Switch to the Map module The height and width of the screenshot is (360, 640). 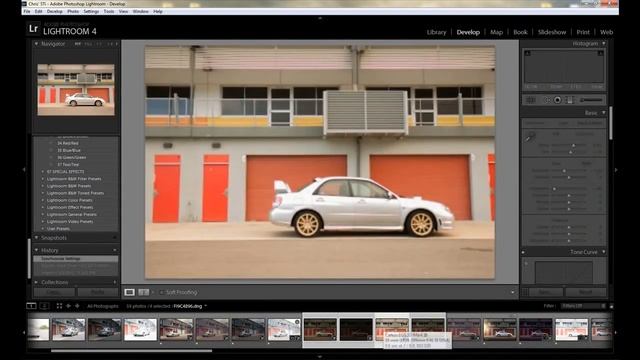[496, 32]
